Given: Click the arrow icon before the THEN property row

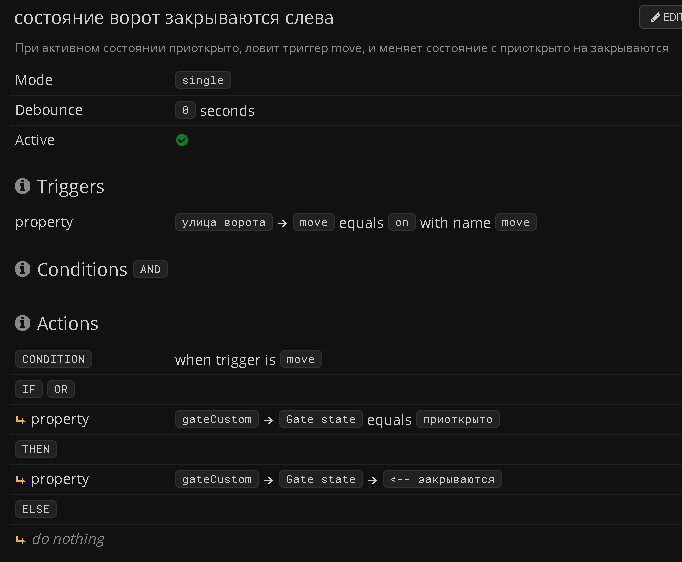Looking at the screenshot, I should (20, 480).
